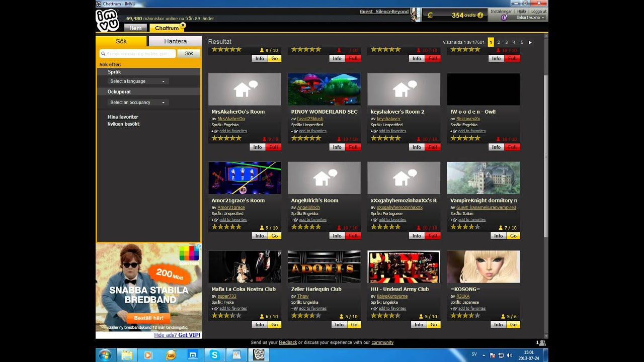Add AngelUlrich's Room to favorites
Image resolution: width=644 pixels, height=362 pixels.
coord(312,220)
